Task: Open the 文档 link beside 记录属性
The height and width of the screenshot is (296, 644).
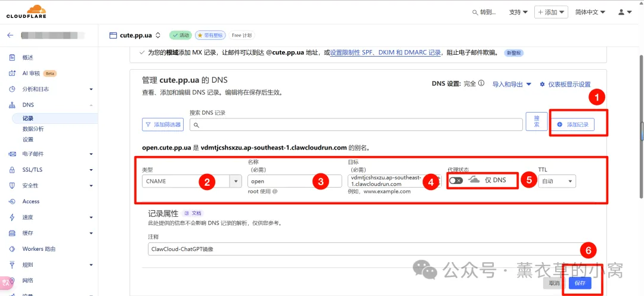Action: point(193,214)
